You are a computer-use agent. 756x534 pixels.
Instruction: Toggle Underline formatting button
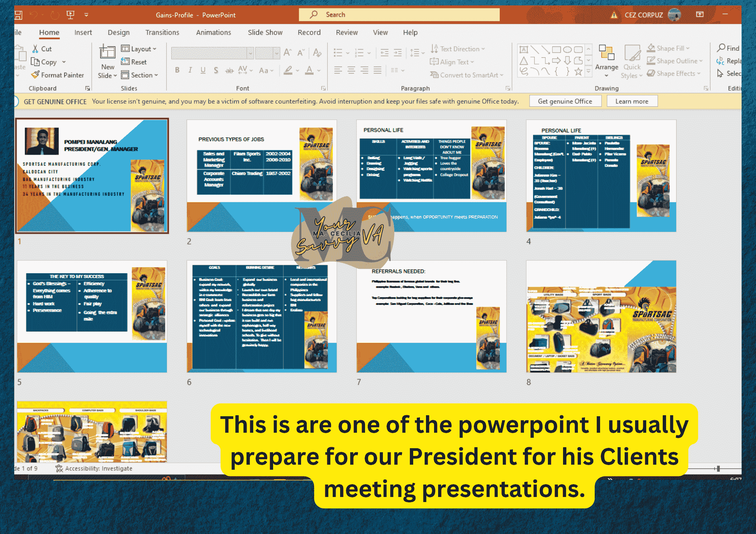point(203,70)
